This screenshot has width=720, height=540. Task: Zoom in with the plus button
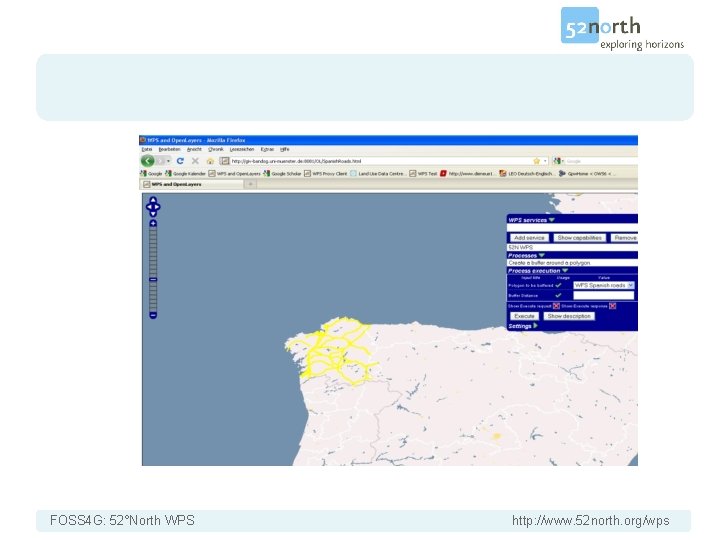pos(153,224)
